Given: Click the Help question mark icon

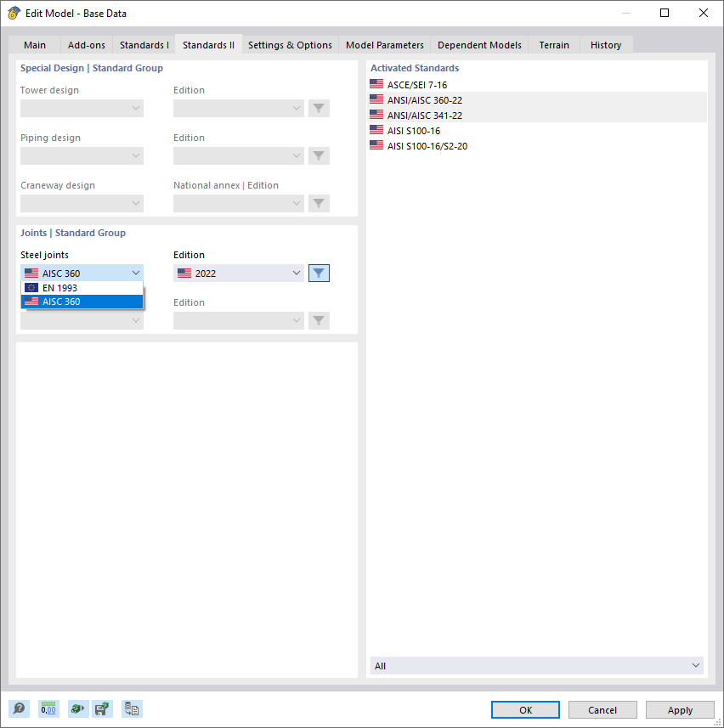Looking at the screenshot, I should (x=18, y=708).
